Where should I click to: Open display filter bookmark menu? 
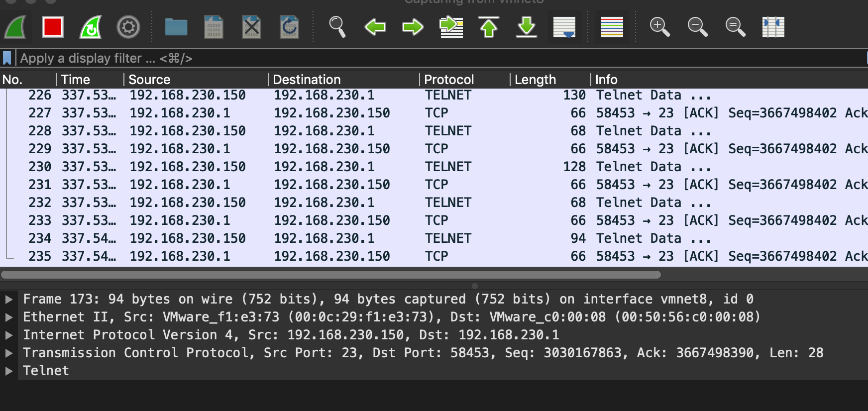pos(7,58)
